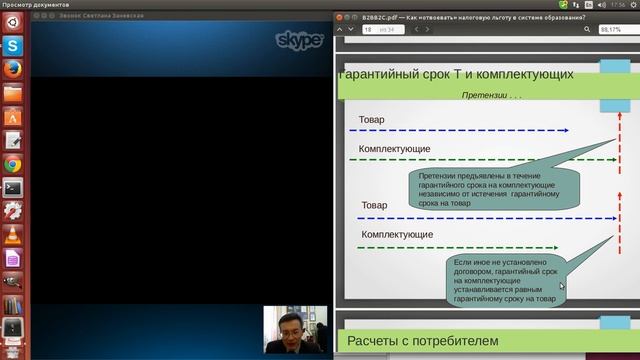
Task: Open the clock indicator in top panel
Action: (618, 5)
